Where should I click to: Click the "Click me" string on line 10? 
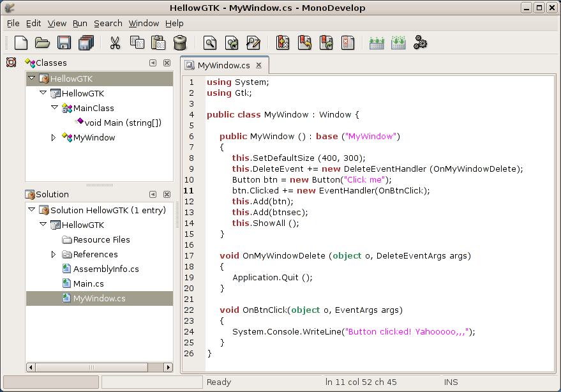364,179
